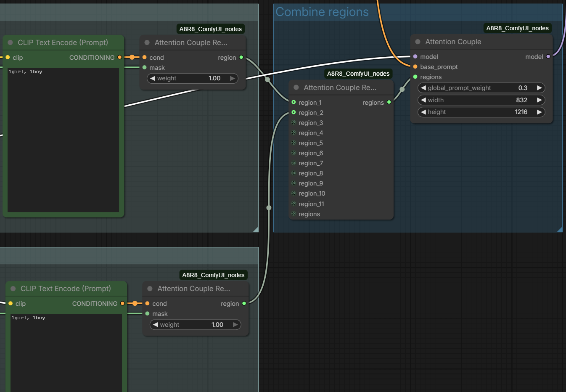Increase the width value using its right arrow
This screenshot has height=392, width=566.
pyautogui.click(x=540, y=100)
